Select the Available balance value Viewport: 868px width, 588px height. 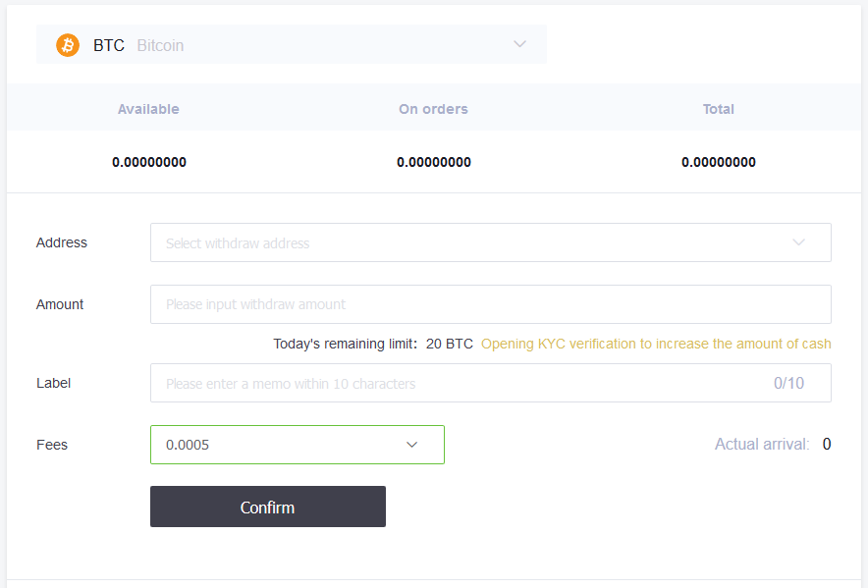coord(149,162)
